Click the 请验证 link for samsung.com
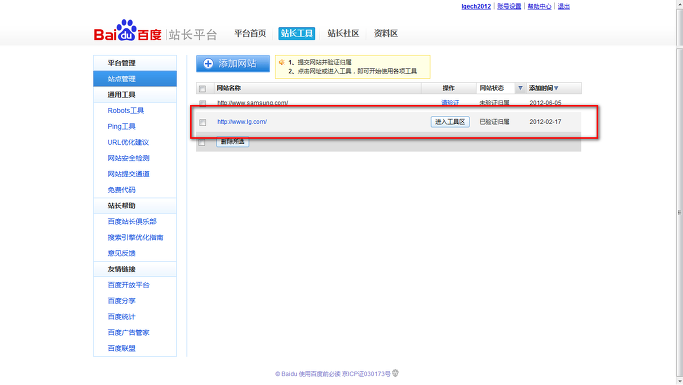The image size is (683, 385). [450, 103]
